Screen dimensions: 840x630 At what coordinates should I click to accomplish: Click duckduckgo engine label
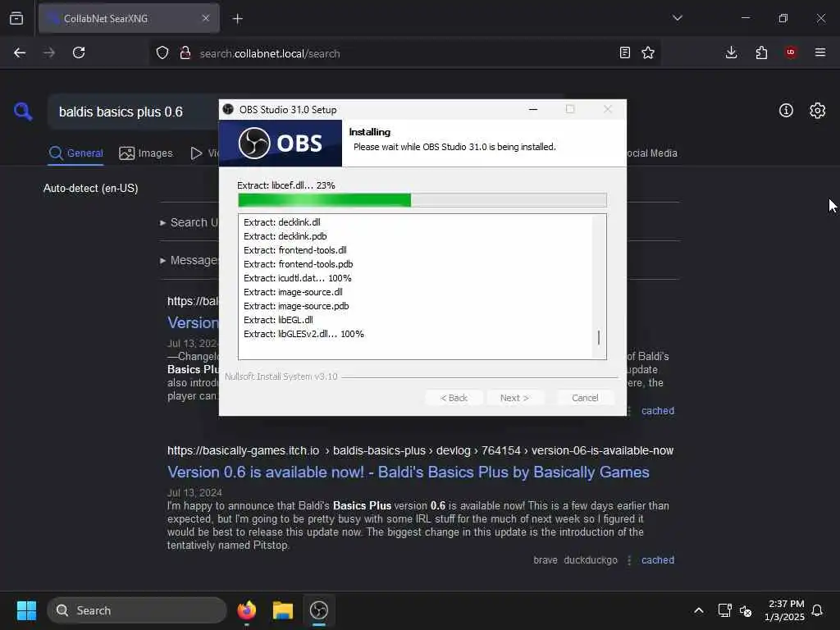[x=591, y=559]
